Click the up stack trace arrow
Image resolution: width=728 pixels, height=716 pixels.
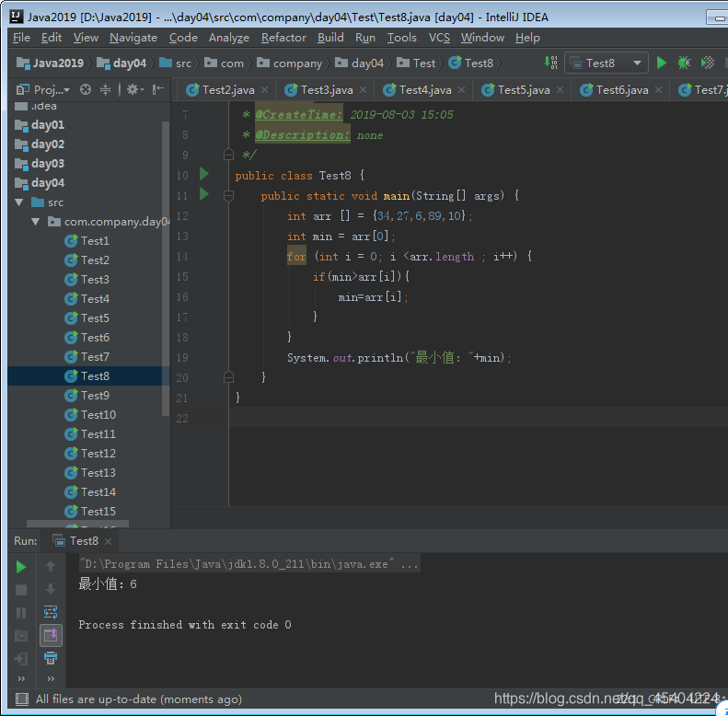[51, 566]
